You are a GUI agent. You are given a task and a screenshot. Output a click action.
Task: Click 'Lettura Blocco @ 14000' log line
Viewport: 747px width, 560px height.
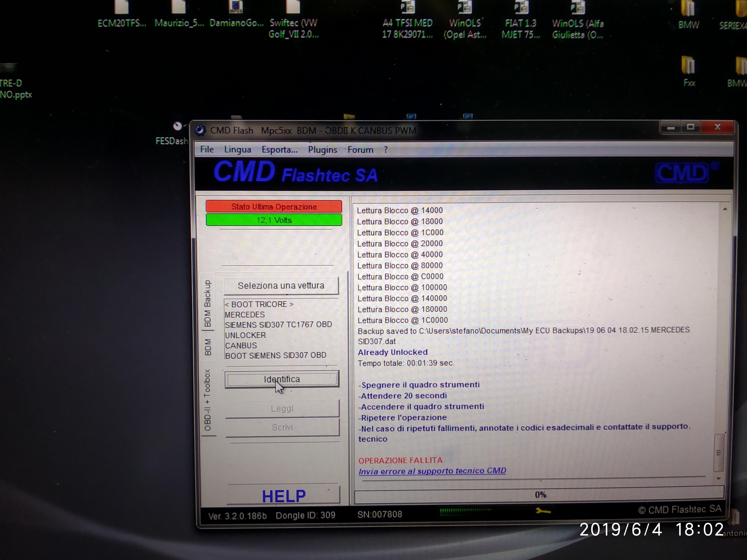(x=400, y=210)
